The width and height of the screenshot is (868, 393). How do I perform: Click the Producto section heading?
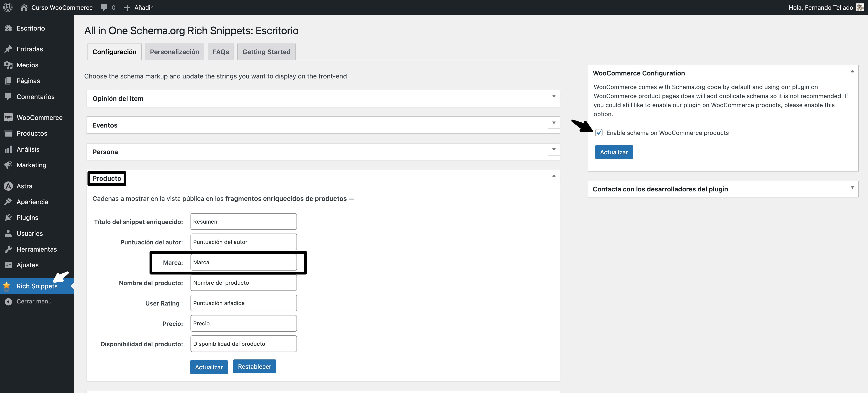click(x=107, y=179)
